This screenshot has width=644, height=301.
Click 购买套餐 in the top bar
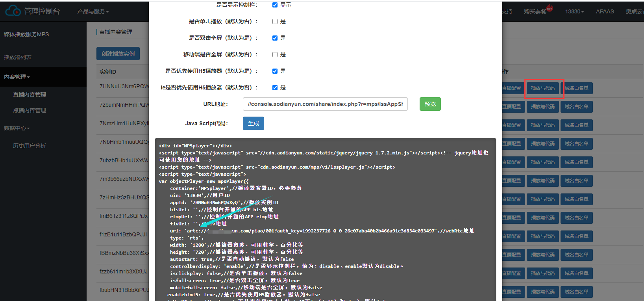[x=535, y=11]
